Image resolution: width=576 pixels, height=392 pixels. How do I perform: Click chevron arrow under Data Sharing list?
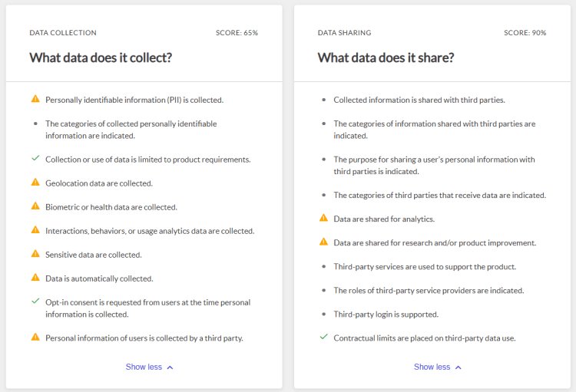458,367
